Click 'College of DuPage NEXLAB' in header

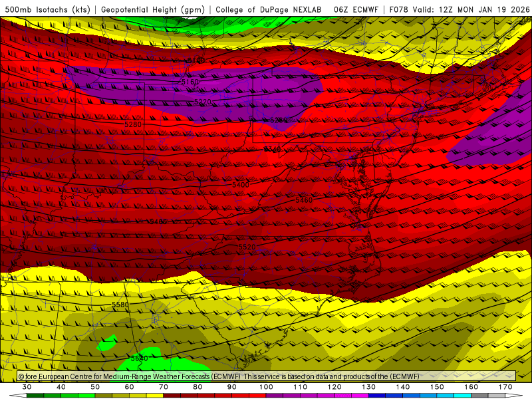[x=269, y=9]
